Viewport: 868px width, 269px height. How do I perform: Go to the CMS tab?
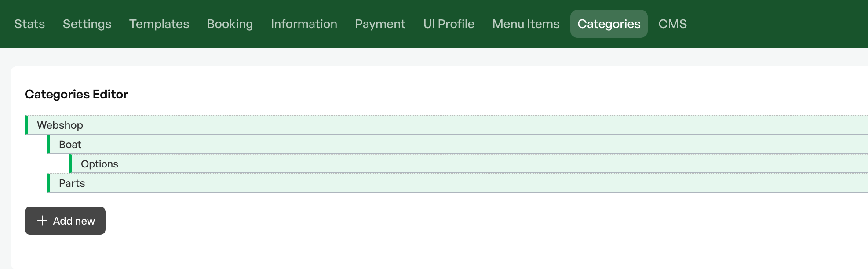point(672,24)
